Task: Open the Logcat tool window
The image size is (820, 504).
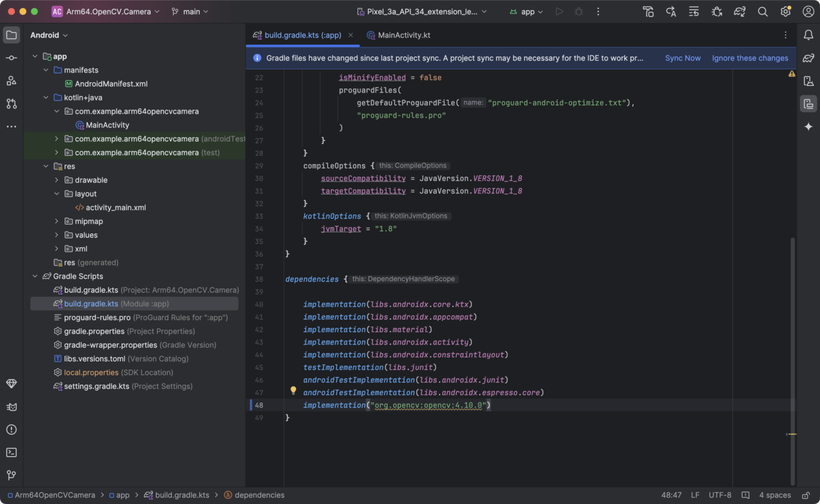Action: pyautogui.click(x=11, y=407)
